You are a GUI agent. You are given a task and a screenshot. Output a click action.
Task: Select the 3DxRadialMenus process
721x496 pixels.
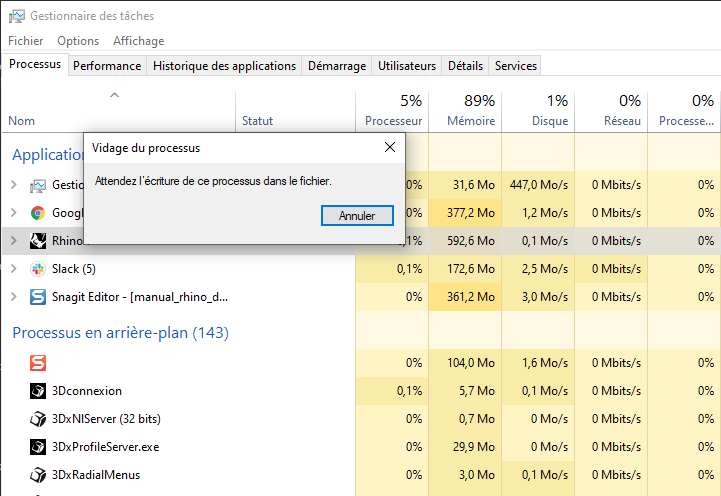click(x=96, y=475)
